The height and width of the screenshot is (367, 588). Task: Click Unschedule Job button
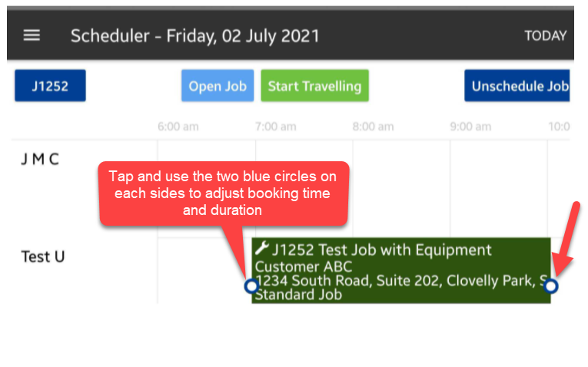[x=517, y=86]
